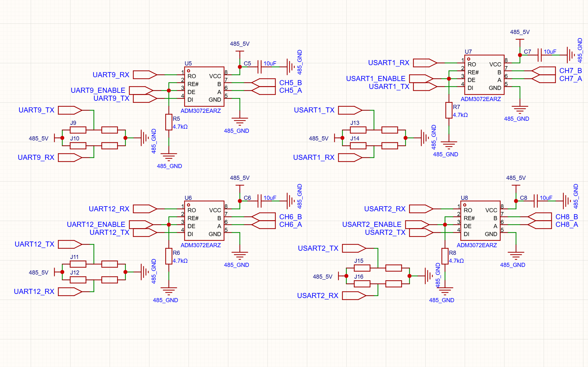Select the USART2_ENABLE net label
Viewport: 588px width, 367px height.
(372, 225)
